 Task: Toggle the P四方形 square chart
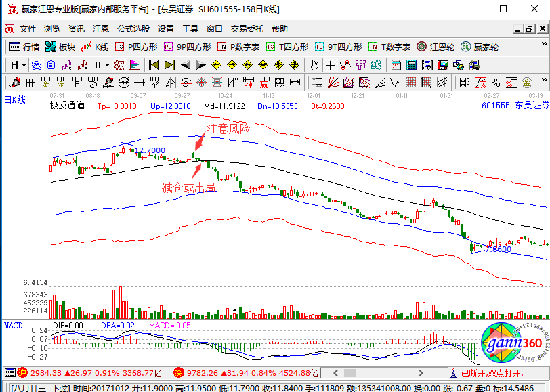tap(136, 47)
